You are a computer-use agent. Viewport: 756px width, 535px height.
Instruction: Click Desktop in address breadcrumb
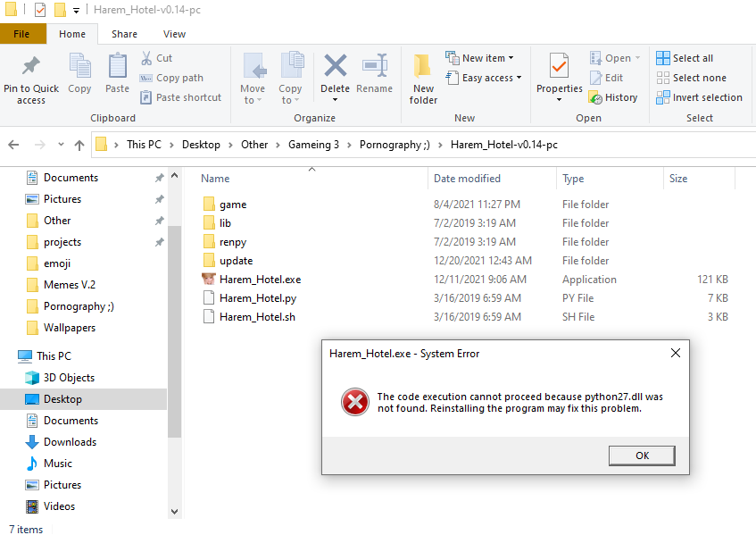pyautogui.click(x=201, y=145)
